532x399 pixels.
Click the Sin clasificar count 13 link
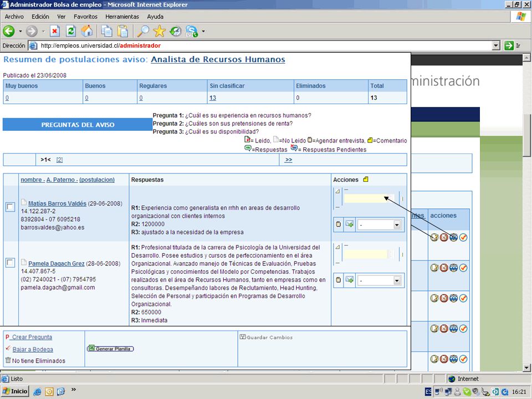click(x=213, y=98)
